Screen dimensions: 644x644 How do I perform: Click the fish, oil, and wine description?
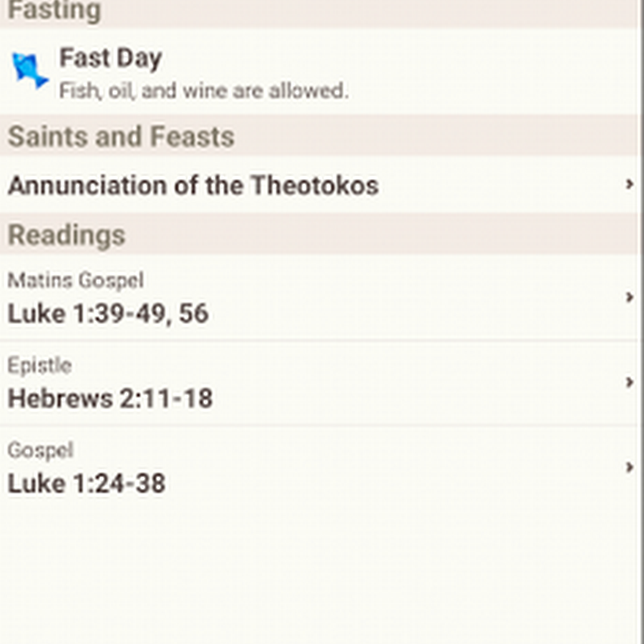(x=203, y=92)
